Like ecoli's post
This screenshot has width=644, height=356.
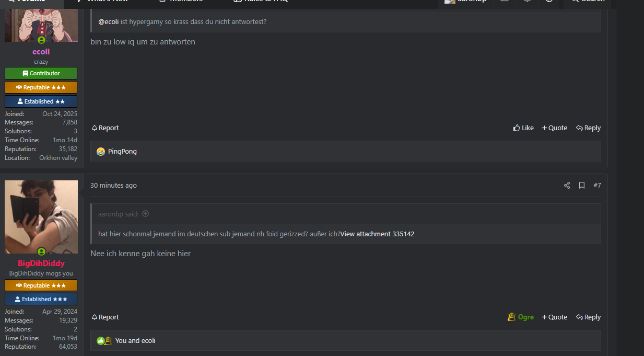[x=523, y=128]
